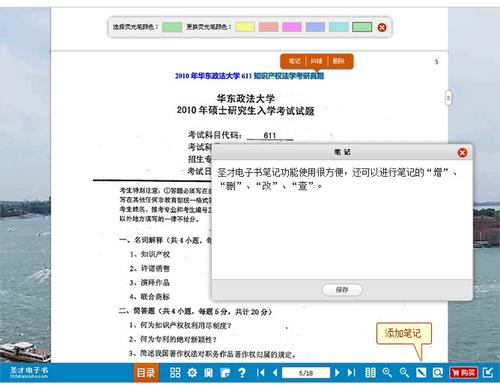Click the page number field 5/18

306,373
